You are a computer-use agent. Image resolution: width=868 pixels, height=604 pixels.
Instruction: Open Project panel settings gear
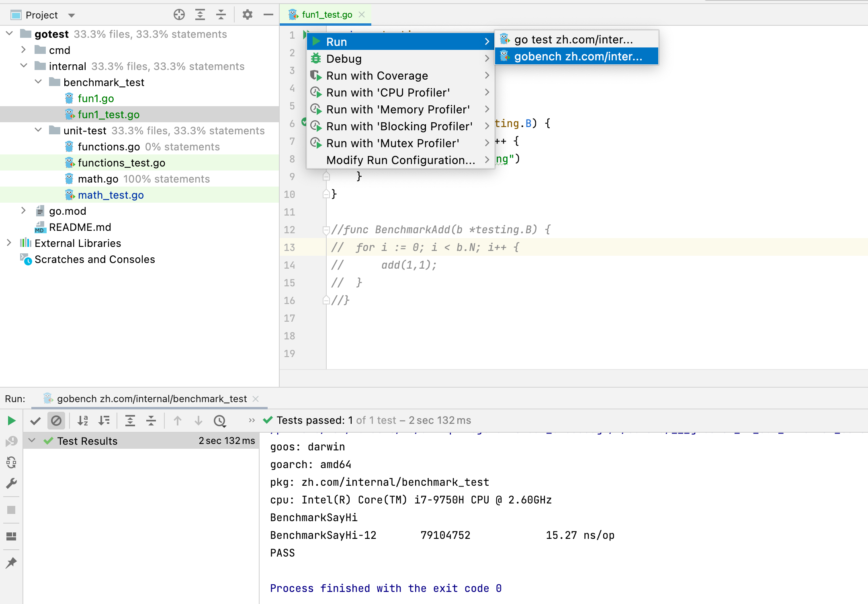[x=248, y=15]
